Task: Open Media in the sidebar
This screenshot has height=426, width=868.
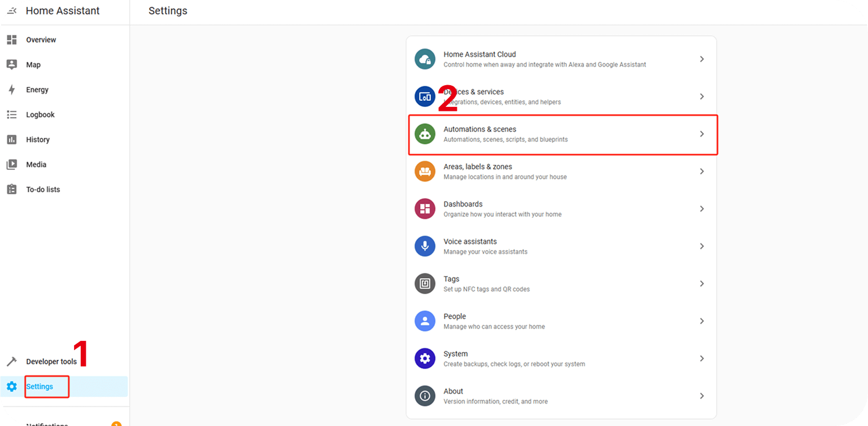Action: tap(64, 165)
